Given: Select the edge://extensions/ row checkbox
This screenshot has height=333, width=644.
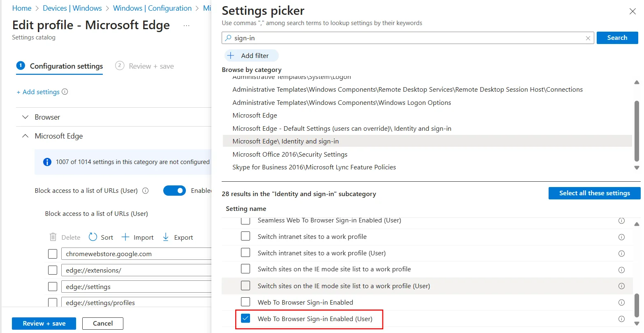Looking at the screenshot, I should pyautogui.click(x=53, y=270).
